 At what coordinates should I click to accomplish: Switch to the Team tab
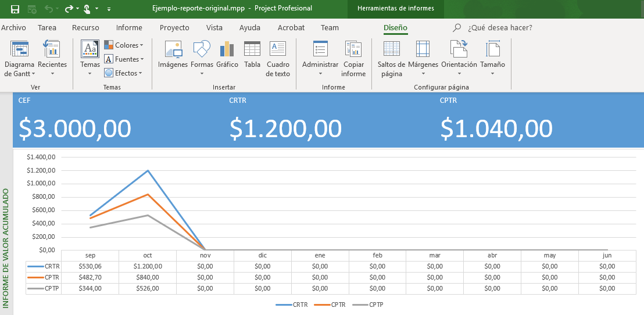click(330, 28)
